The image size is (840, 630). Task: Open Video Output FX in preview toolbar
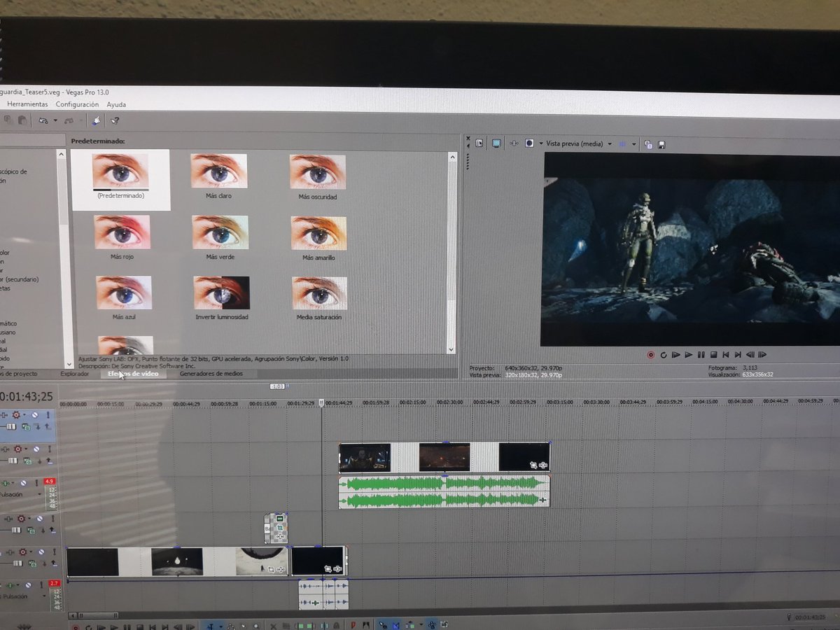point(514,143)
